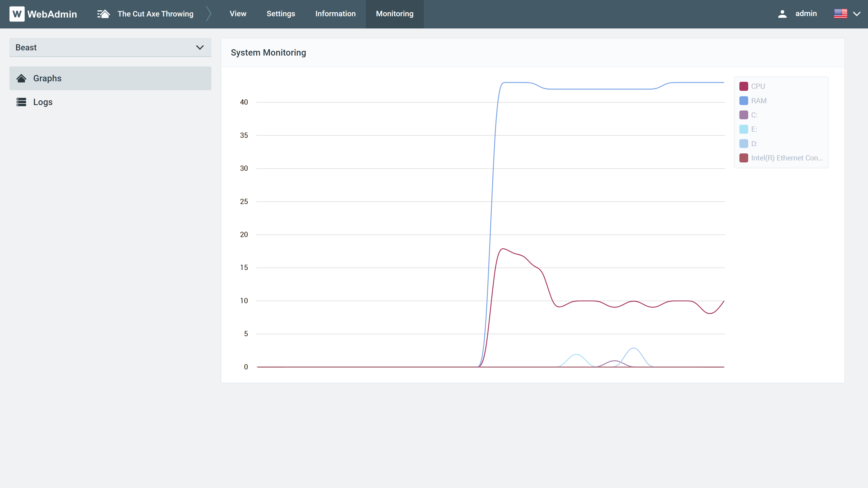Image resolution: width=868 pixels, height=488 pixels.
Task: Click the breadcrumb chevron separator icon
Action: (x=209, y=14)
